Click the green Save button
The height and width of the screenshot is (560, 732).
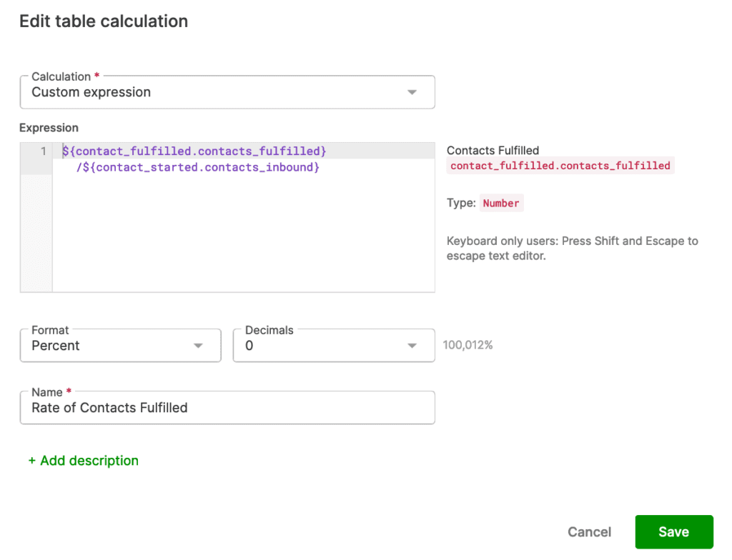click(x=673, y=532)
